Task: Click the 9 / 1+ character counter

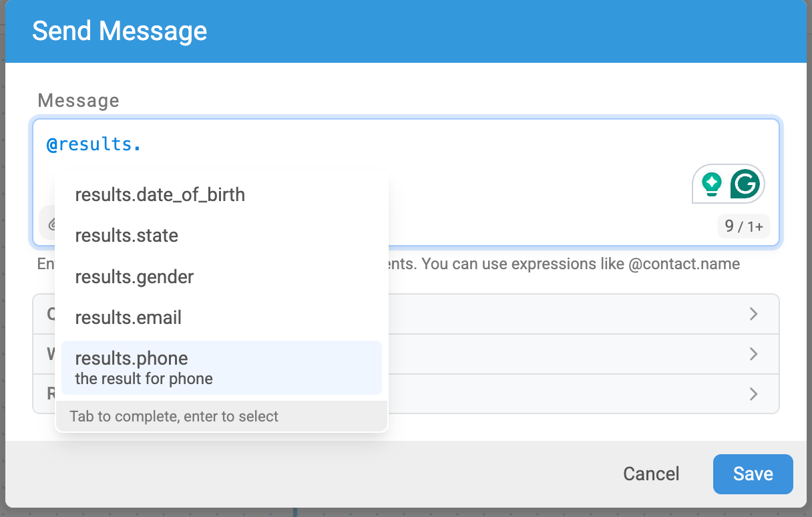Action: pos(743,226)
